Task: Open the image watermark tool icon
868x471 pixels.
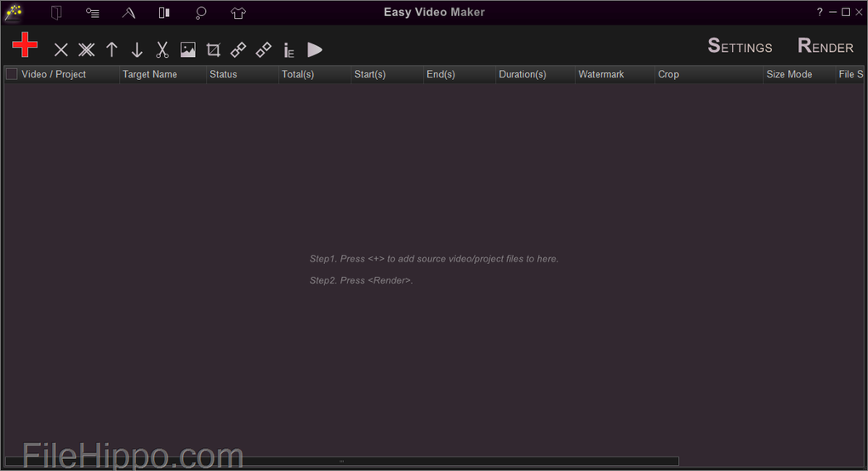Action: pyautogui.click(x=188, y=50)
